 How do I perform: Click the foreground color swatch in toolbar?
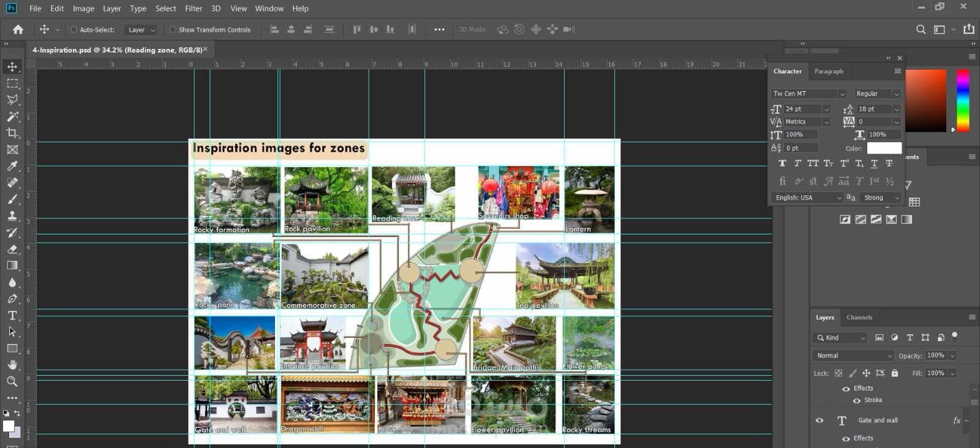pos(9,426)
